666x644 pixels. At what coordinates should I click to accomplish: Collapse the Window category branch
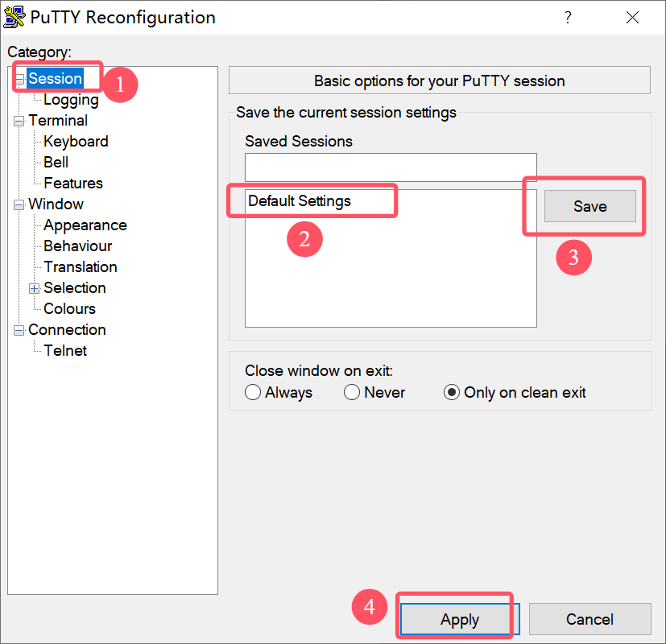click(19, 204)
